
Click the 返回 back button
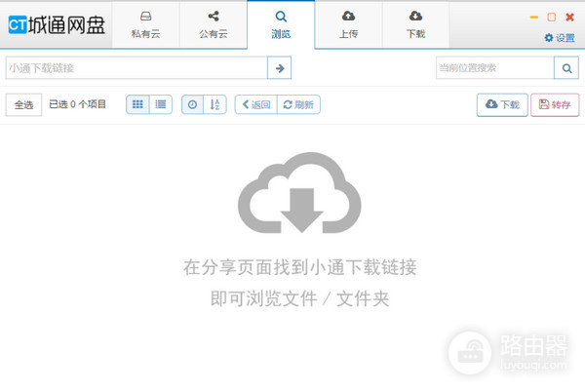tap(255, 104)
